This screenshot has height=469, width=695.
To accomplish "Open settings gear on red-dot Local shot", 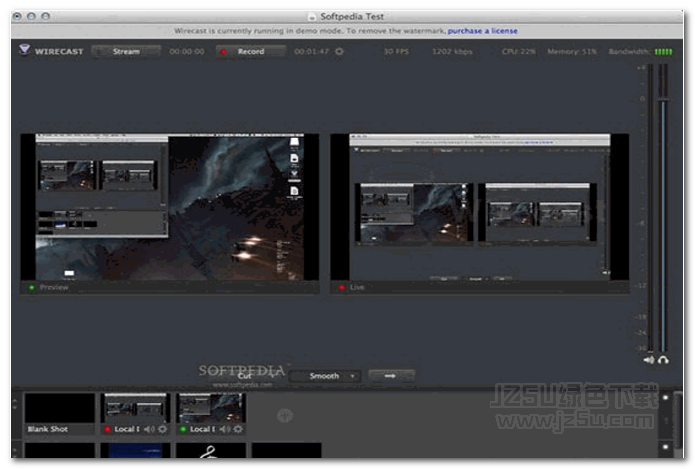I will [163, 429].
